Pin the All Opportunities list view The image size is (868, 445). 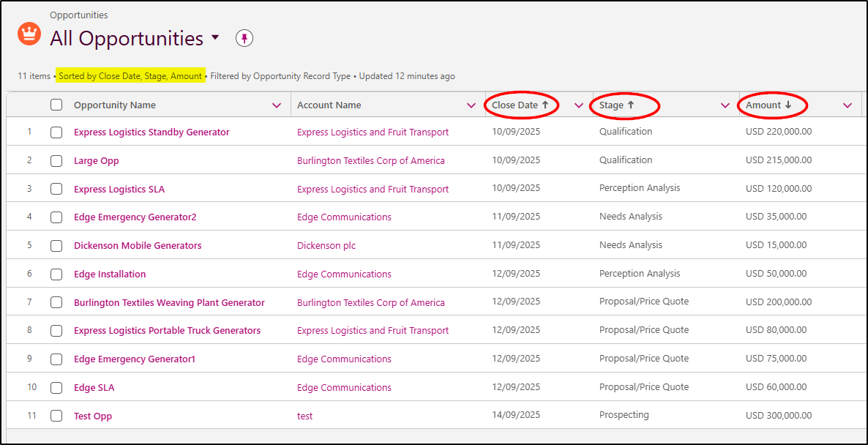244,39
